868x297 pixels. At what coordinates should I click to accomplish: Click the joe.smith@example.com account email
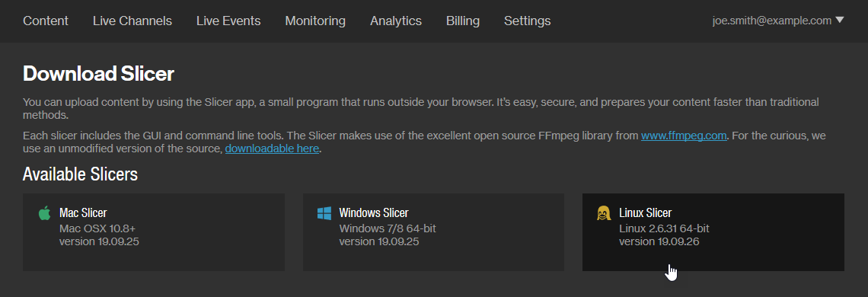tap(771, 21)
